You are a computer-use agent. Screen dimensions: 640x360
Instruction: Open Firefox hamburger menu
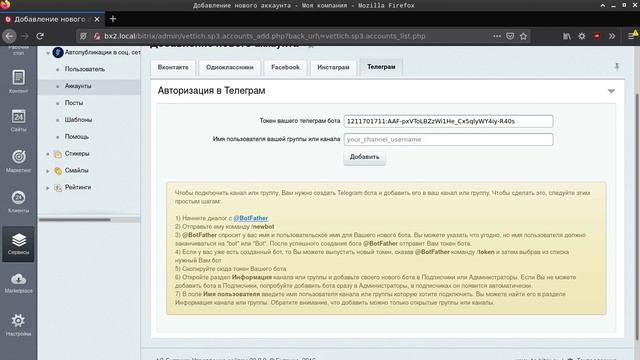tap(631, 36)
